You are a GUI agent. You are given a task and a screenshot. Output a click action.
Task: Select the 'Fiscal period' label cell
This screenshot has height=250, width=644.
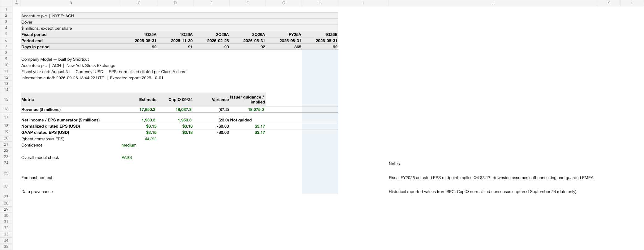coord(71,34)
